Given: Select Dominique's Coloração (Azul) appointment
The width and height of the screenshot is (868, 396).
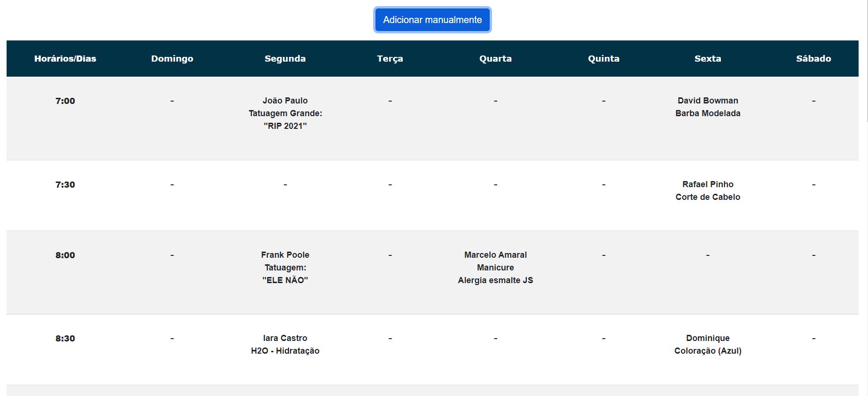Looking at the screenshot, I should pyautogui.click(x=707, y=345).
